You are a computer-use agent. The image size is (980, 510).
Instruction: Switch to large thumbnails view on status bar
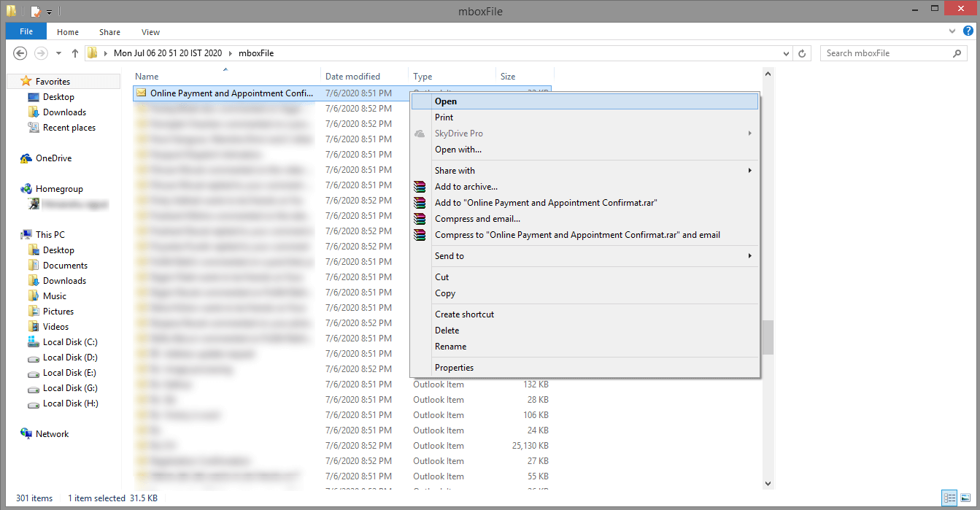tap(967, 498)
